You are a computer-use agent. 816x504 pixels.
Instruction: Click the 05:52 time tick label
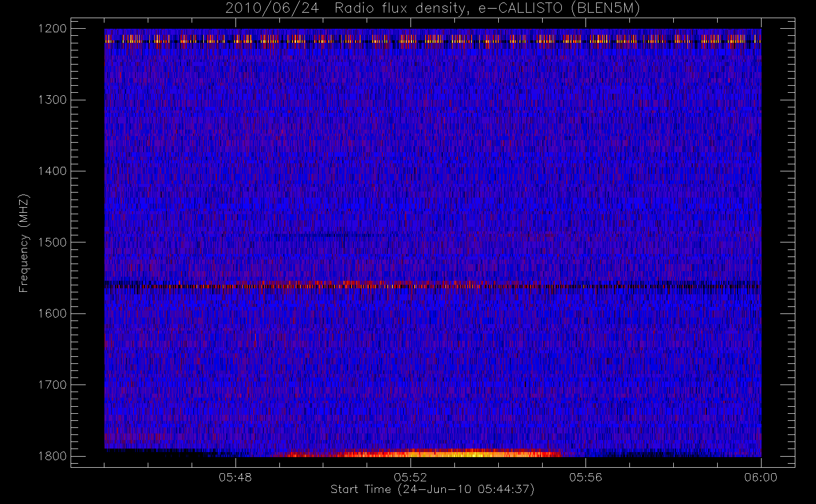[411, 477]
